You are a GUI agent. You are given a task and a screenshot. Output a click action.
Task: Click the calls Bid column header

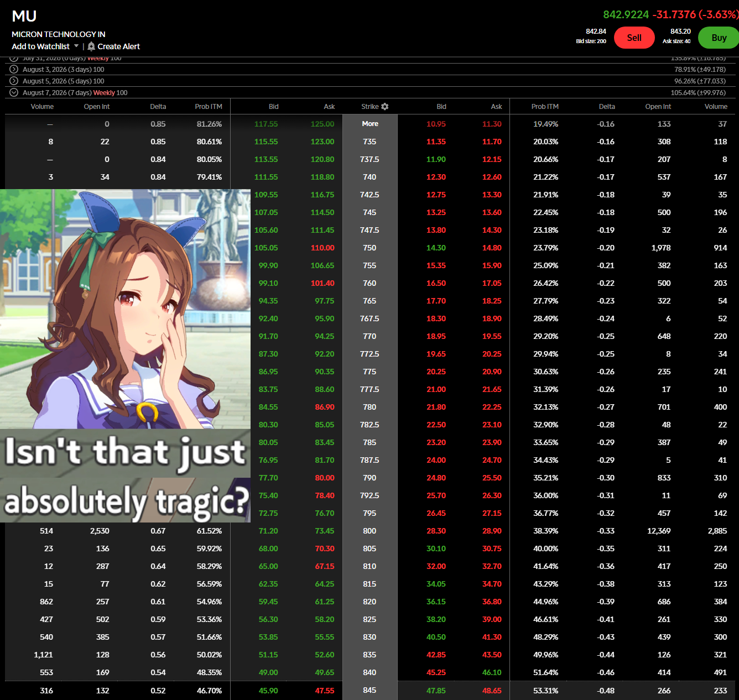pyautogui.click(x=274, y=107)
